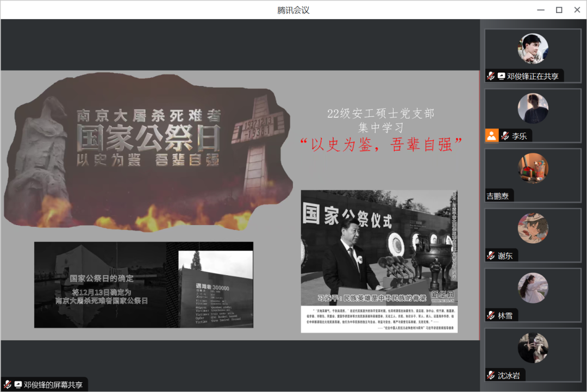Click 林雪's muted microphone icon
The image size is (587, 392).
[491, 315]
